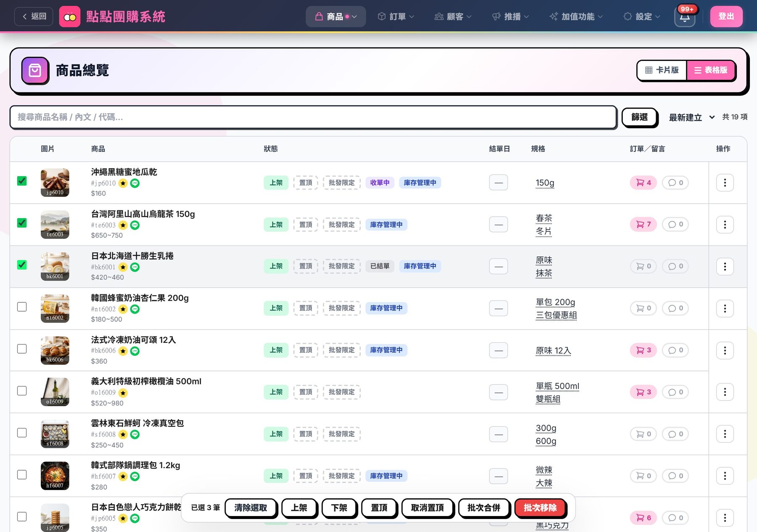Open the three-dot menu for 台灣阿里山高山烏龍茶
Image resolution: width=757 pixels, height=532 pixels.
click(x=725, y=225)
